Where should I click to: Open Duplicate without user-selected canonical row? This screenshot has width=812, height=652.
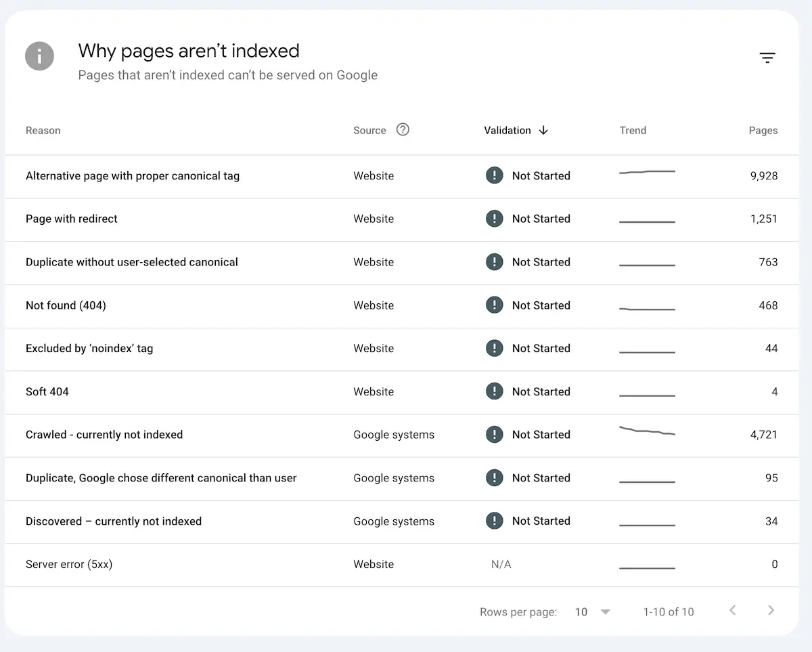pos(402,263)
